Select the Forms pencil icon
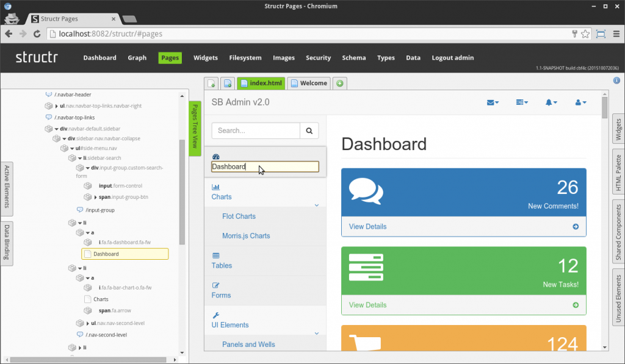 216,285
